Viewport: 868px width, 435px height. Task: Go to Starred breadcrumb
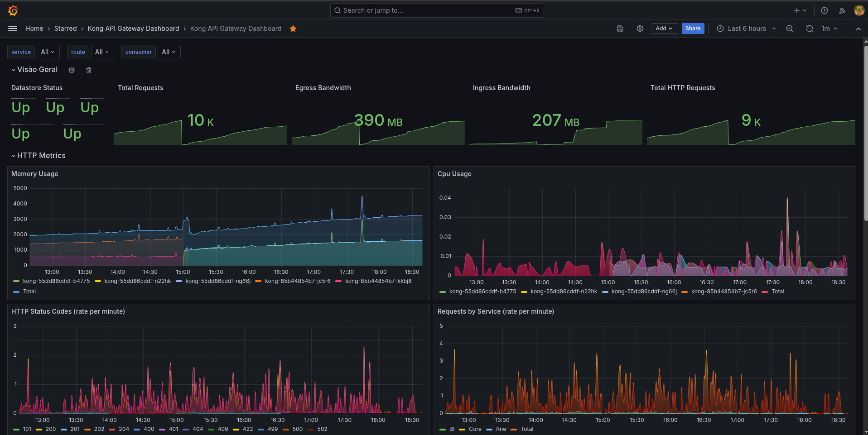tap(66, 29)
